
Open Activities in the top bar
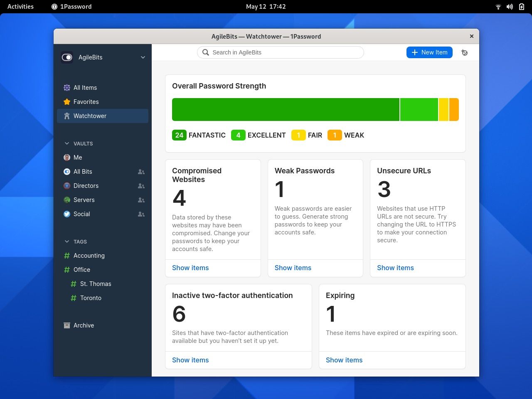coord(20,6)
